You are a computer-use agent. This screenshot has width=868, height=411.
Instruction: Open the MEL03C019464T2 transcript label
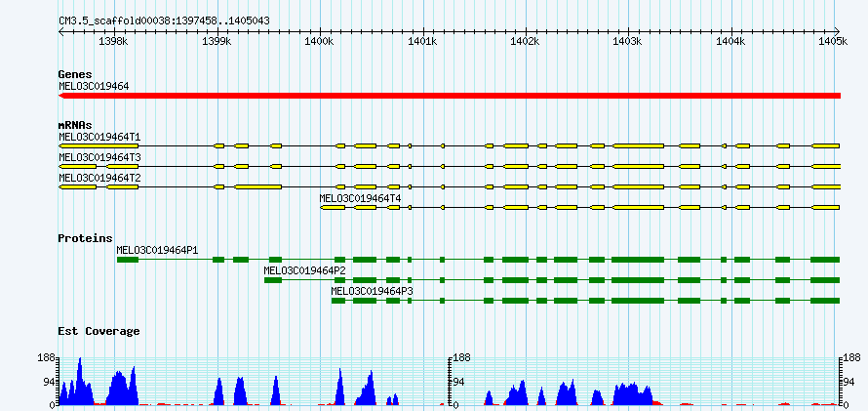click(x=99, y=178)
